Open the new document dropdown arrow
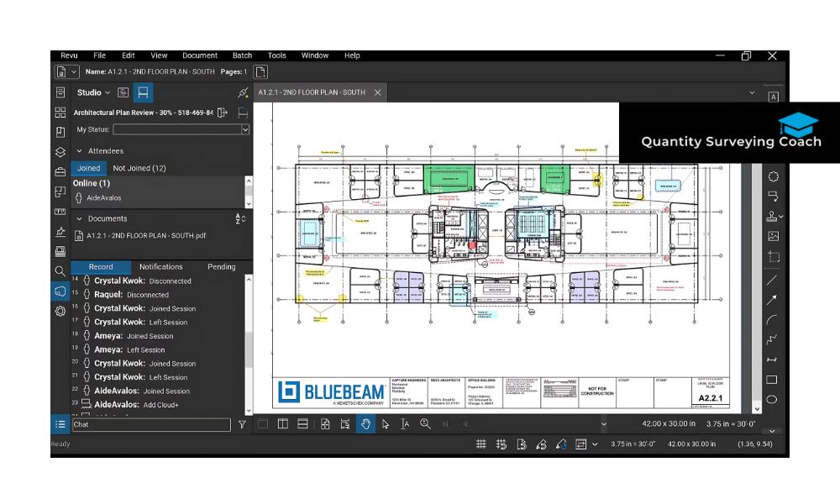 (75, 71)
